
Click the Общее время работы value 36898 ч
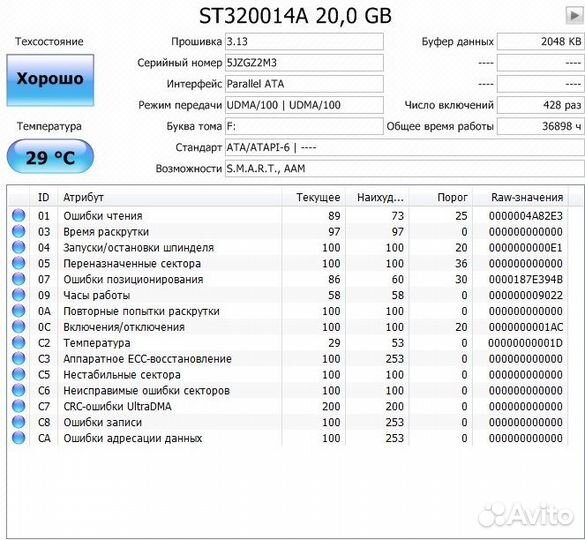[541, 127]
